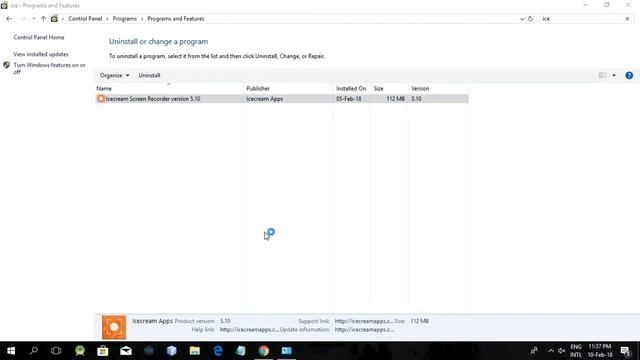Launch Microsoft Edge from taskbar
Viewport: 640px width, 360px height.
(x=218, y=351)
